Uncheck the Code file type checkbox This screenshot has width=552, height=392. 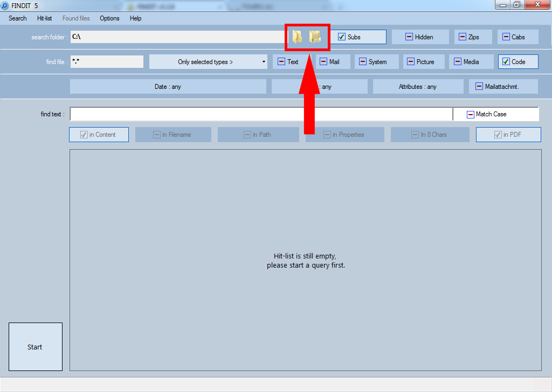coord(506,62)
